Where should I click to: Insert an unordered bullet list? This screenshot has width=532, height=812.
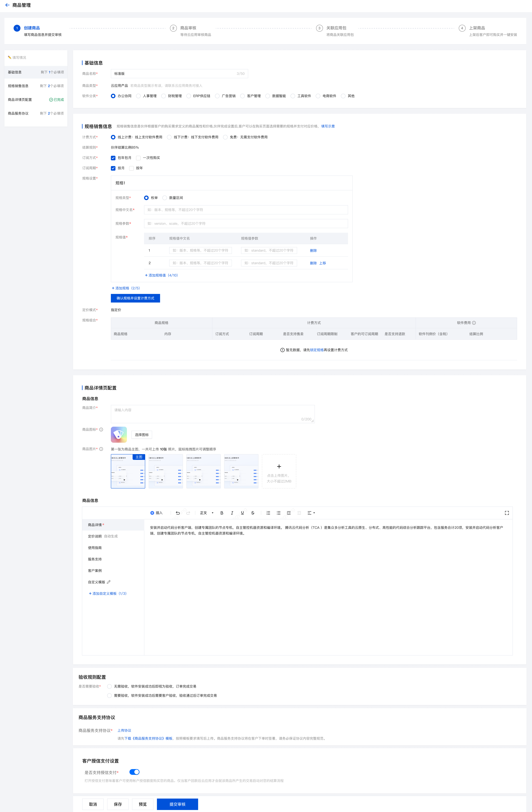coord(279,513)
